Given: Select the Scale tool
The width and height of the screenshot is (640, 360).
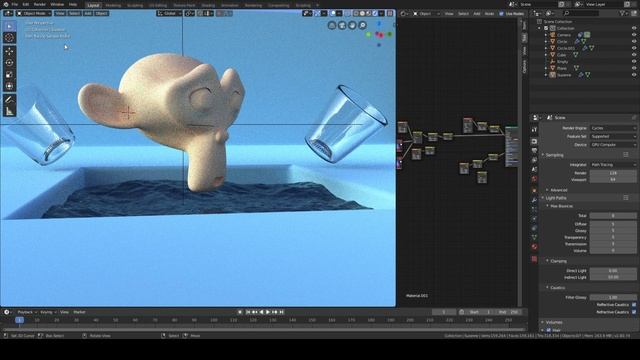Looking at the screenshot, I should click(9, 75).
